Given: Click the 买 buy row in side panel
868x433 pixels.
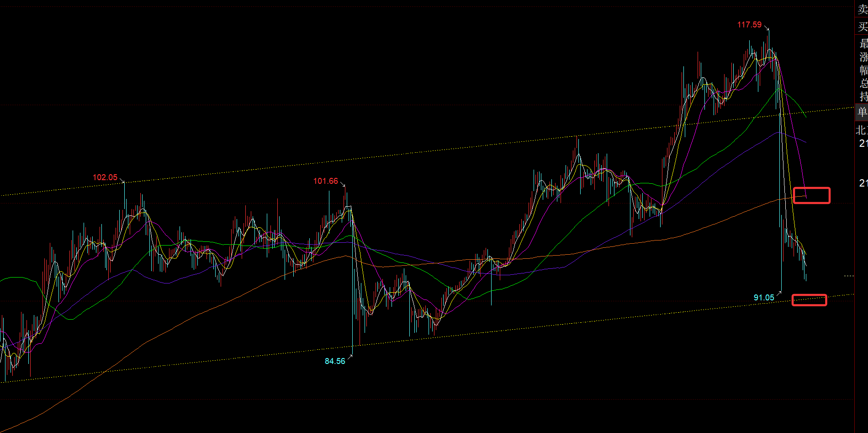Looking at the screenshot, I should 862,27.
